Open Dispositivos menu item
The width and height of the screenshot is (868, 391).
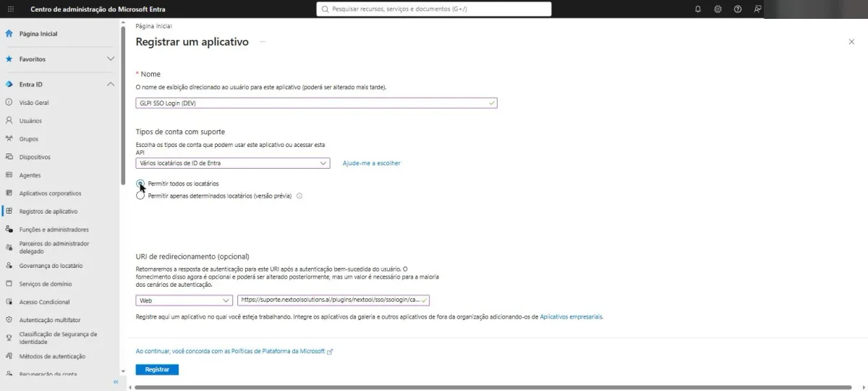tap(35, 157)
